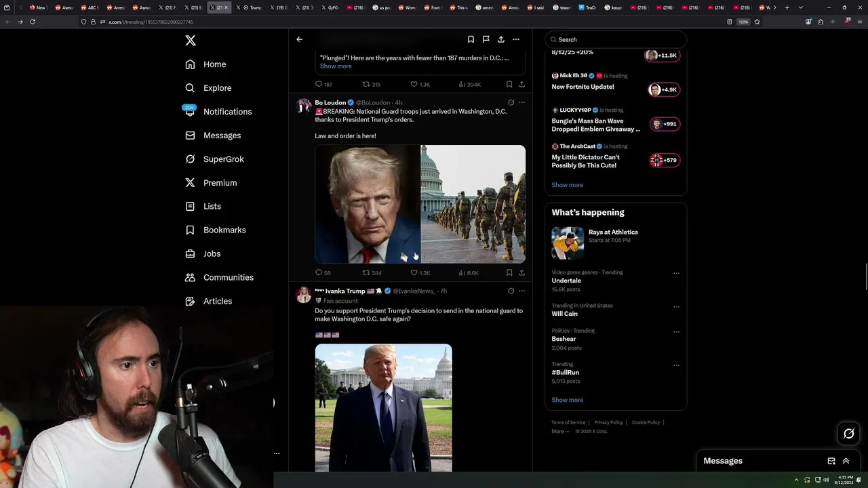Open the Privacy Policy link
The height and width of the screenshot is (488, 868).
pos(608,422)
